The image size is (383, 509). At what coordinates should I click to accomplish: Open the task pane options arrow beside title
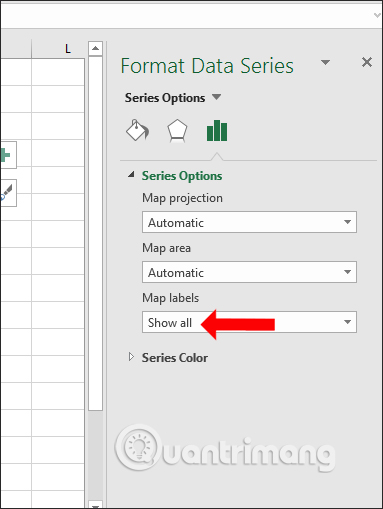point(325,62)
